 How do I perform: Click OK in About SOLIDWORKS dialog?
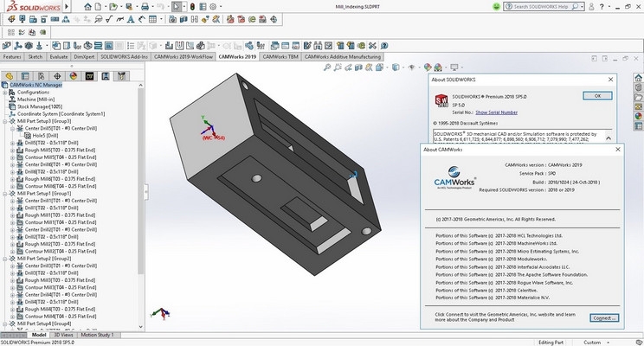pyautogui.click(x=596, y=96)
